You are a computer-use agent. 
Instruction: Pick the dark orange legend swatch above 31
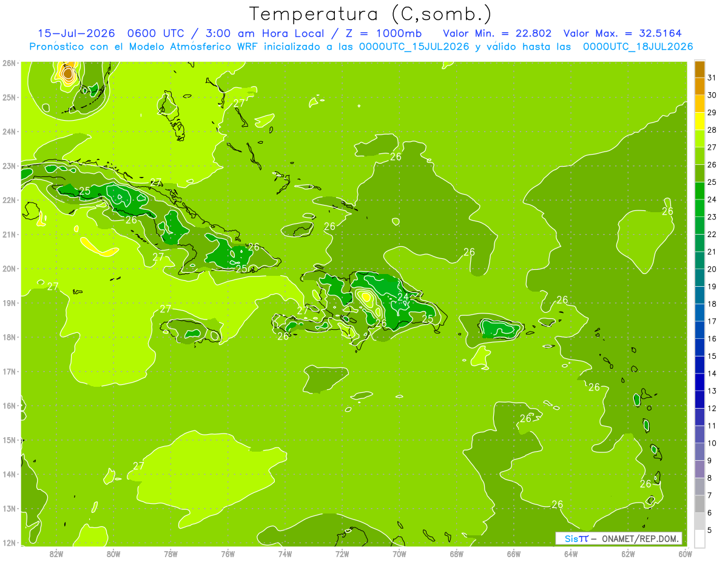(699, 69)
